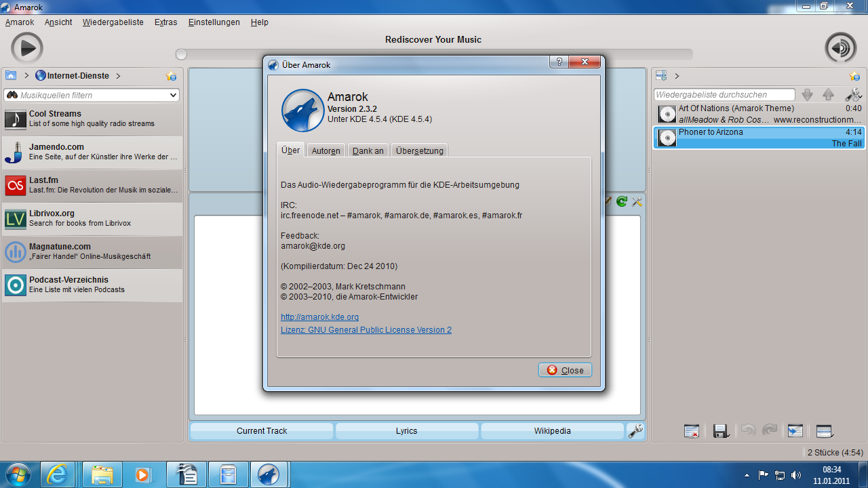
Task: Switch the lower panel to Wikipedia
Action: click(551, 430)
